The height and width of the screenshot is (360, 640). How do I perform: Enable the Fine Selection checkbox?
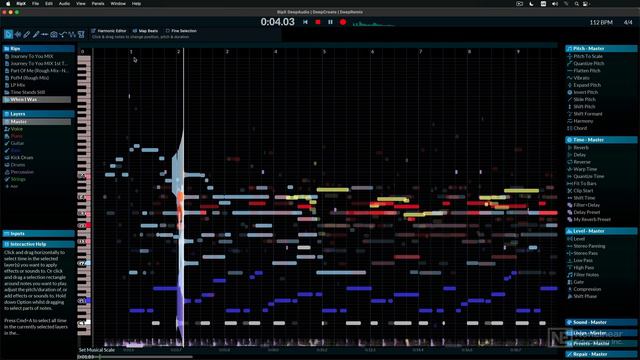tap(167, 31)
